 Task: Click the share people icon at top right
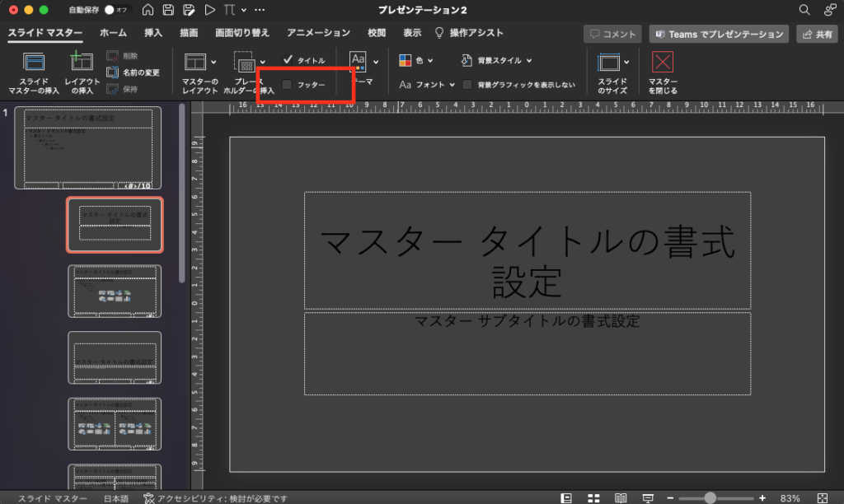(x=829, y=10)
